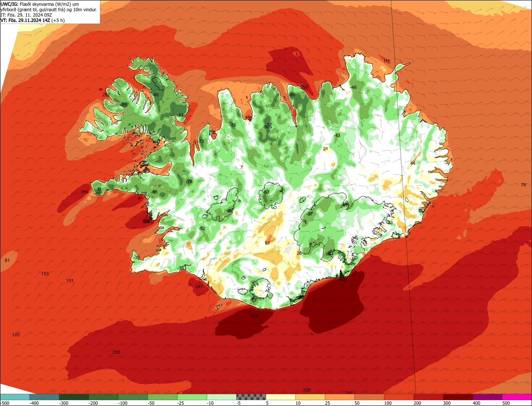
Task: Click the legend swatch between -25 and -10
Action: tap(192, 397)
